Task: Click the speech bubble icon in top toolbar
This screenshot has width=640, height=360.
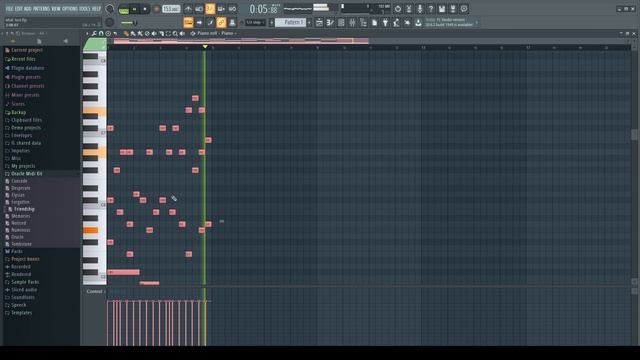Action: 464,9
